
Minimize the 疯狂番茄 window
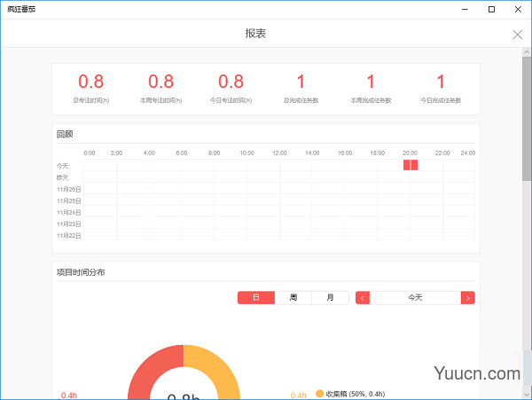(x=465, y=9)
